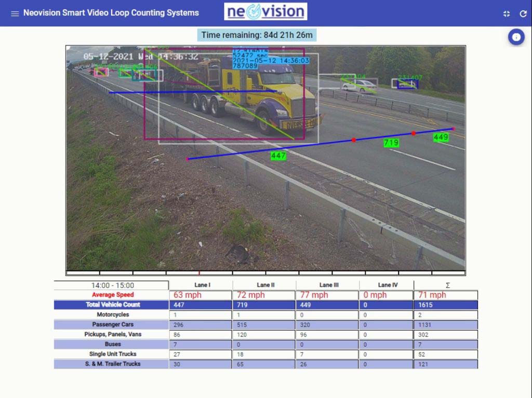Screen dimensions: 532x398
Task: Click the Lane III column header
Action: (329, 285)
